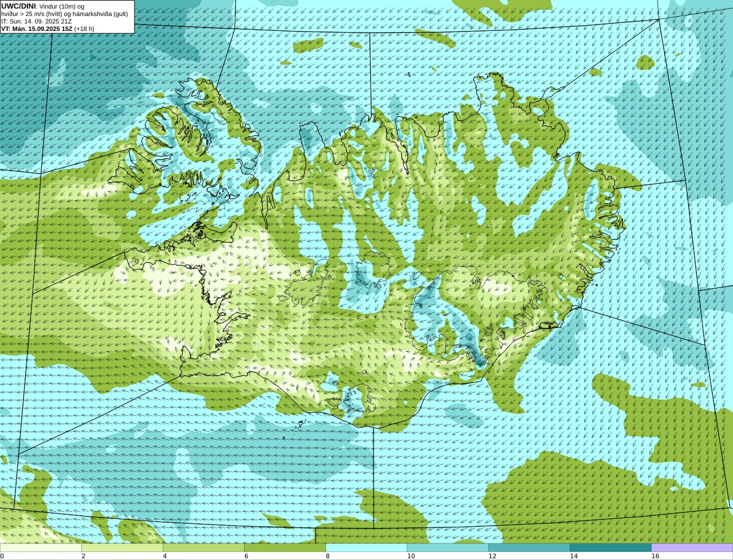
Task: Click the "IT: Sun. 14. 09. 2025 21Z" line
Action: click(x=37, y=21)
